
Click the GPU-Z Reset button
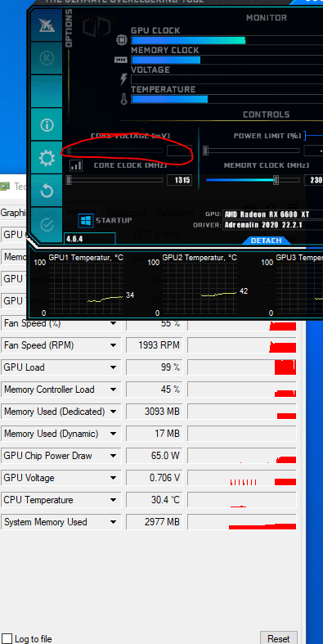(x=279, y=637)
